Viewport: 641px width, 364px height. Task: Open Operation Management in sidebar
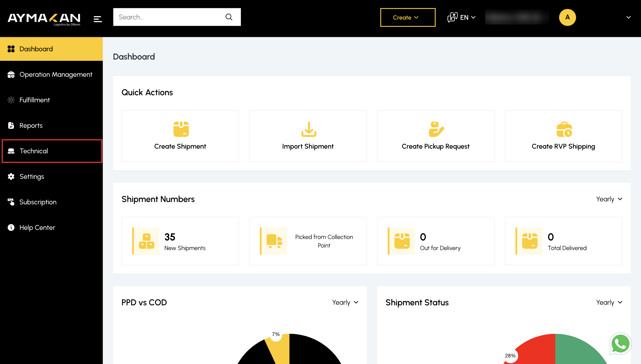pyautogui.click(x=51, y=74)
